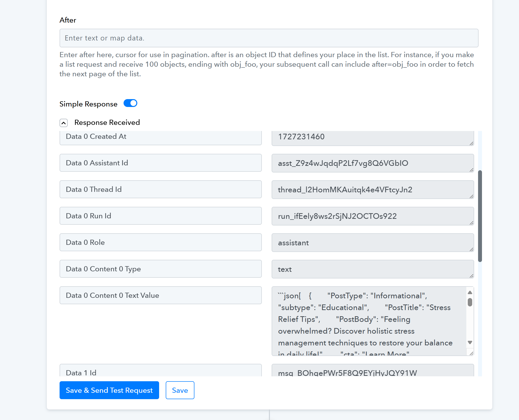Click Save & Send Test Request button
The width and height of the screenshot is (519, 420).
(109, 390)
